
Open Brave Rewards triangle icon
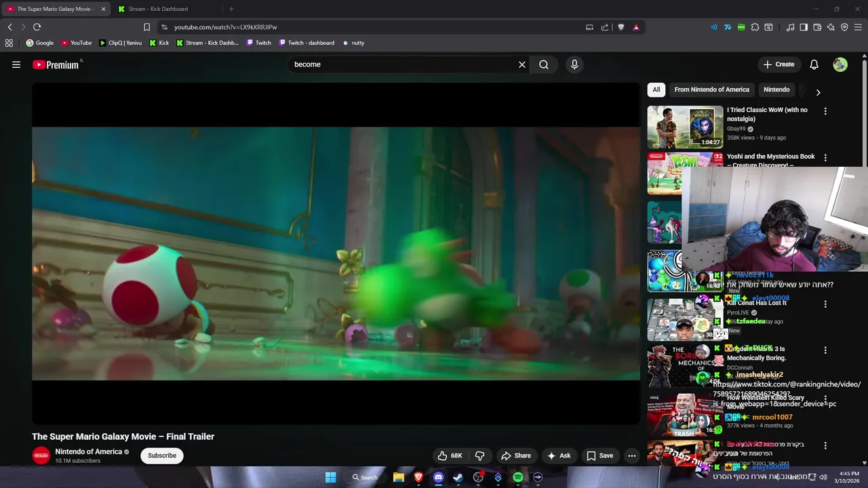click(636, 27)
